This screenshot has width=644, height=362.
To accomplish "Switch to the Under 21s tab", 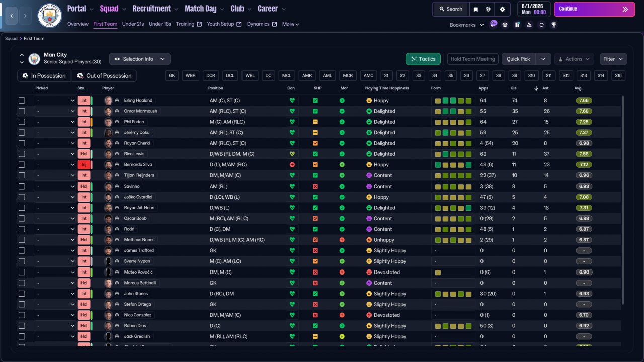I will pyautogui.click(x=133, y=24).
